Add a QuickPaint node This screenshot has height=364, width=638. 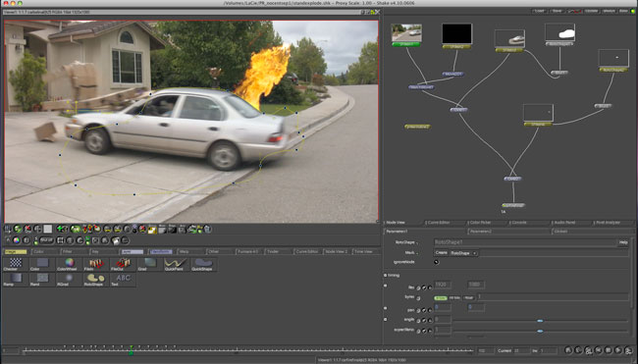tap(176, 264)
